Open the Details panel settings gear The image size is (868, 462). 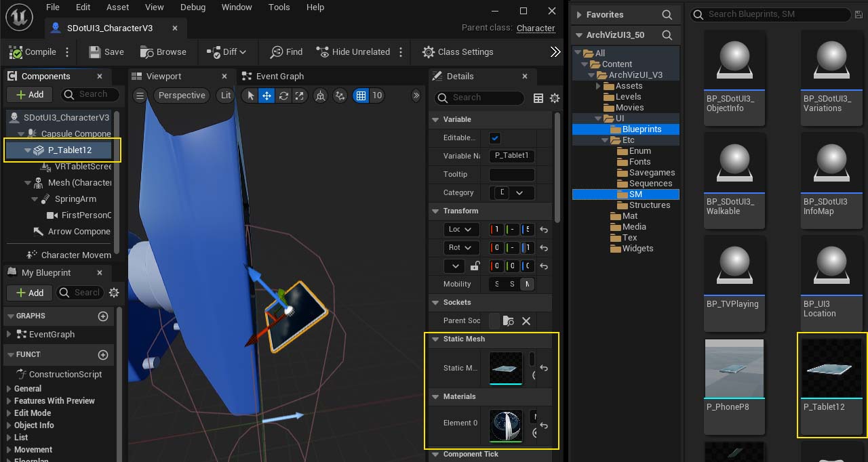pos(555,98)
